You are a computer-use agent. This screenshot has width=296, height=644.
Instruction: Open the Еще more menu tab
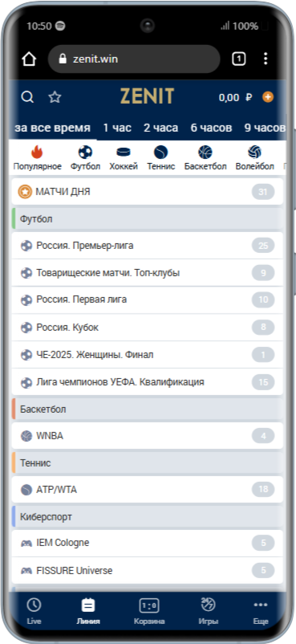tap(261, 611)
